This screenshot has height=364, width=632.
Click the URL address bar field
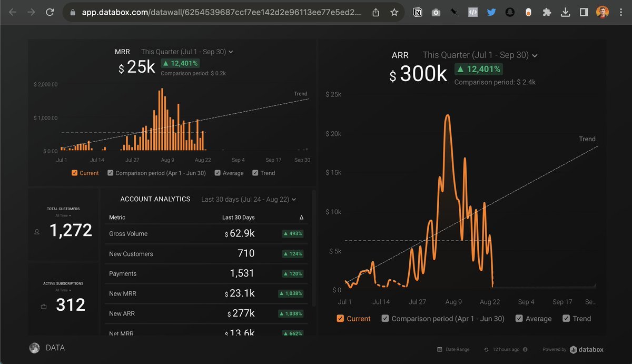(221, 12)
